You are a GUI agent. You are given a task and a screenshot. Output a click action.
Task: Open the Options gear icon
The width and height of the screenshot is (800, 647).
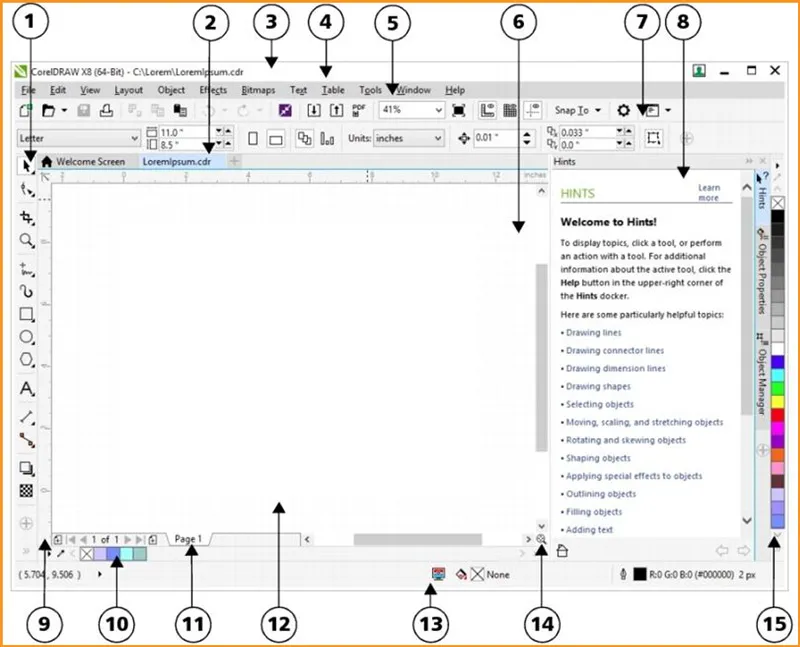coord(623,110)
